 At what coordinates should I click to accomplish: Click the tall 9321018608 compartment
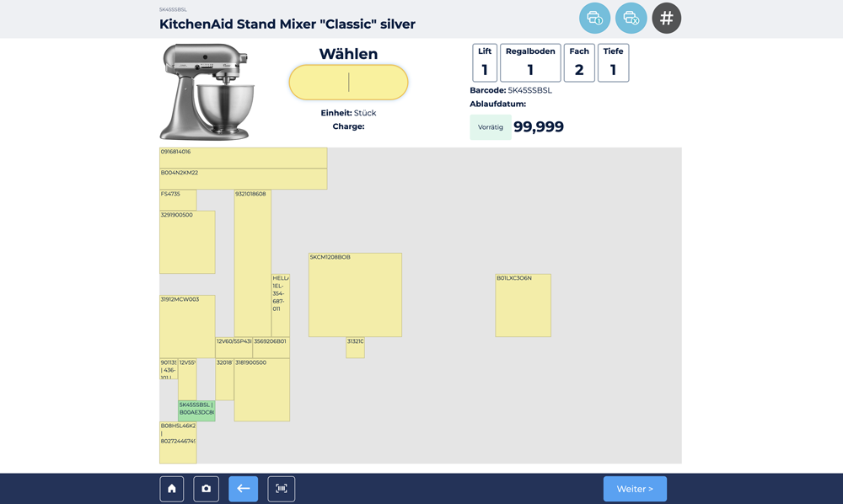252,263
